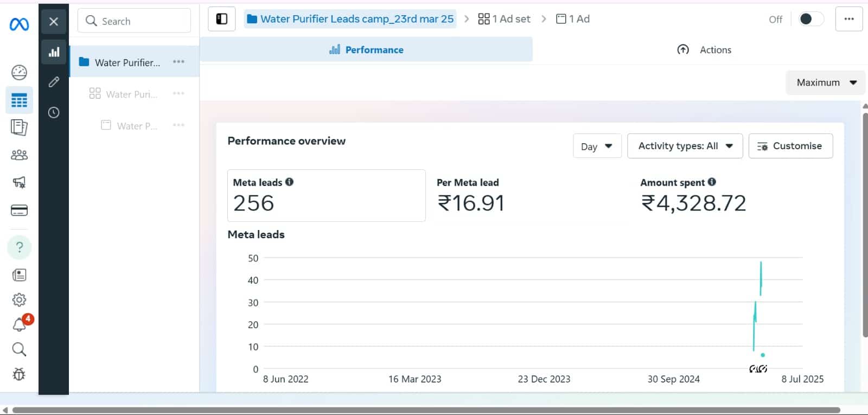Open the Meta logo home link
Viewport: 868px width, 415px height.
click(x=19, y=24)
